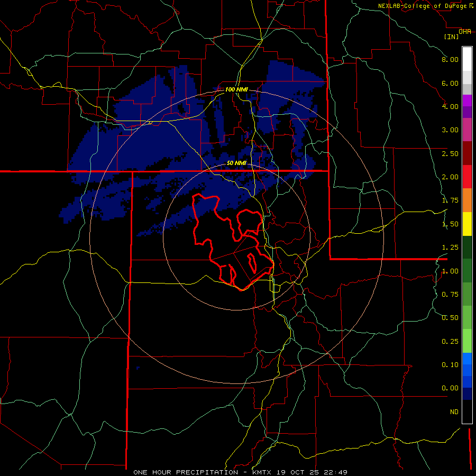The width and height of the screenshot is (476, 476).
Task: Click the 50 NMI range ring label
Action: tap(236, 163)
